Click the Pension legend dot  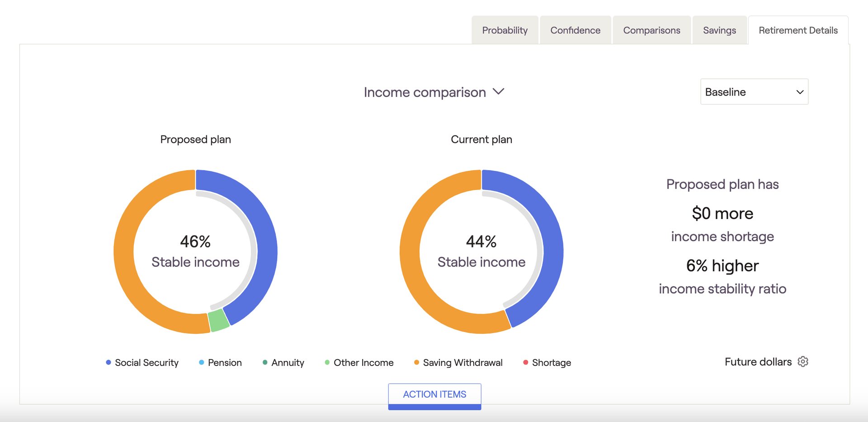point(202,362)
